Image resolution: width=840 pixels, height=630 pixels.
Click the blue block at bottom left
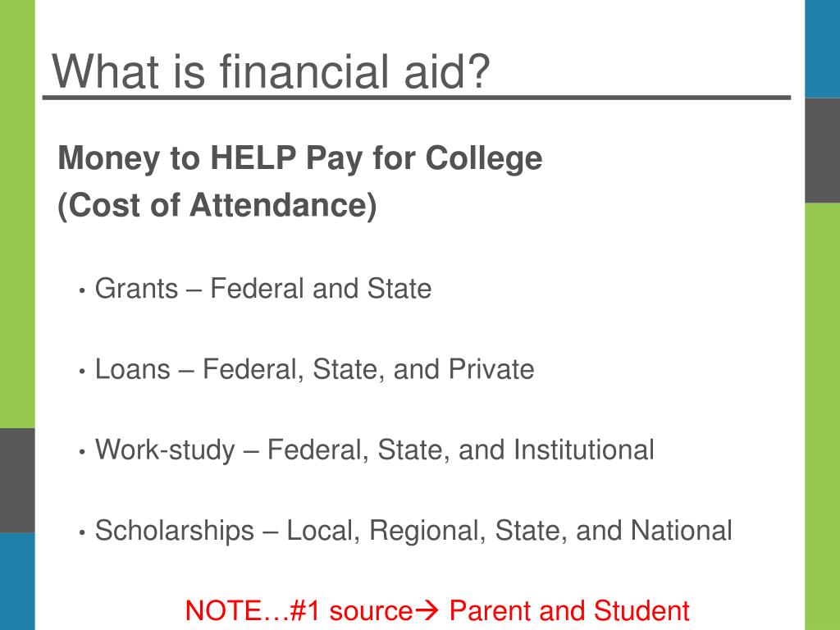17,582
